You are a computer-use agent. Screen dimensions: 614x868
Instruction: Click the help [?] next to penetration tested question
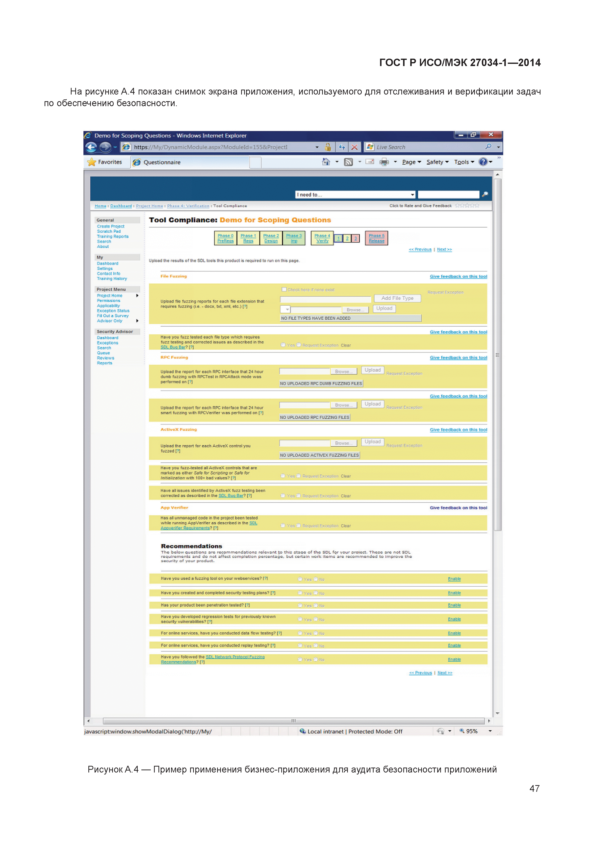[247, 605]
